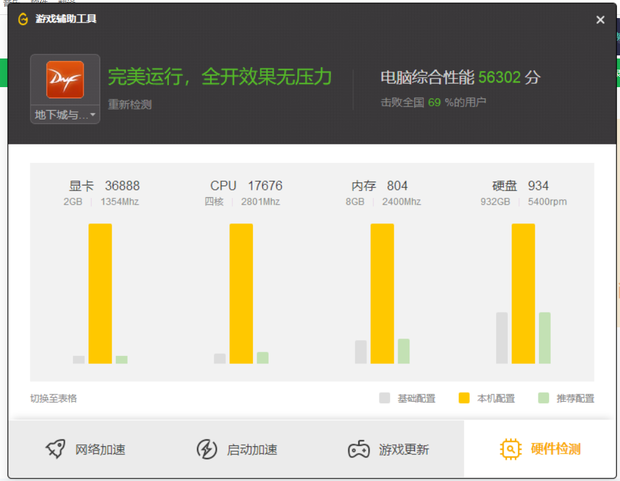Click the green recommended bar under 硬盘

545,338
